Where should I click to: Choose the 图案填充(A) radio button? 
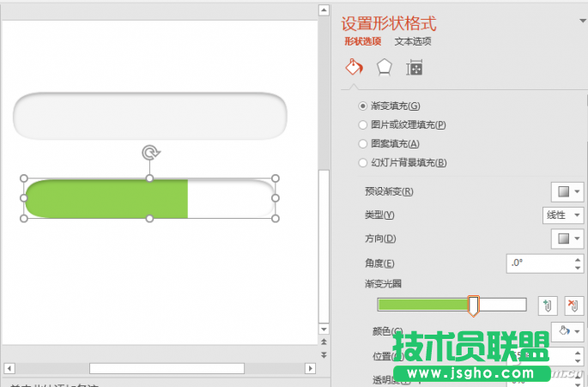(x=362, y=144)
